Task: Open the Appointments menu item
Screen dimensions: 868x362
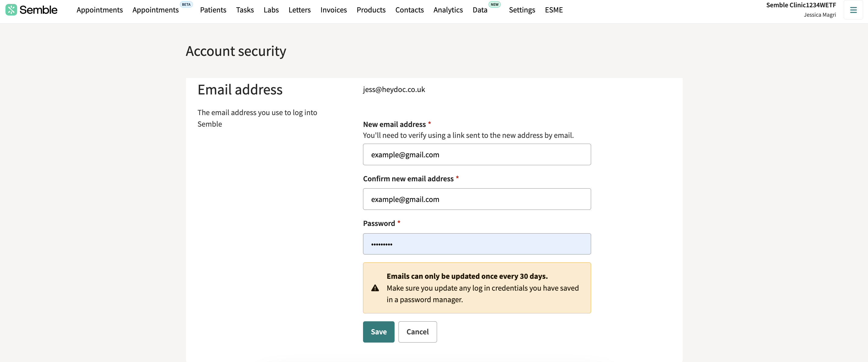Action: pos(99,10)
